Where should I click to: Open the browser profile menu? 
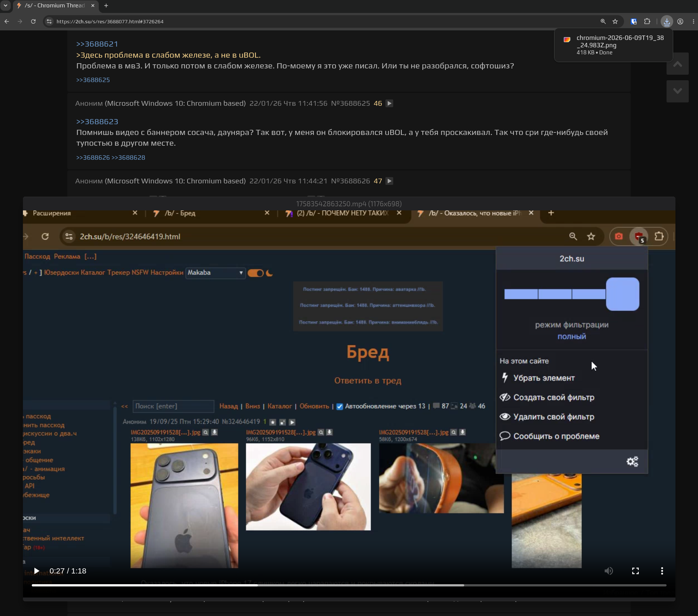click(x=680, y=21)
